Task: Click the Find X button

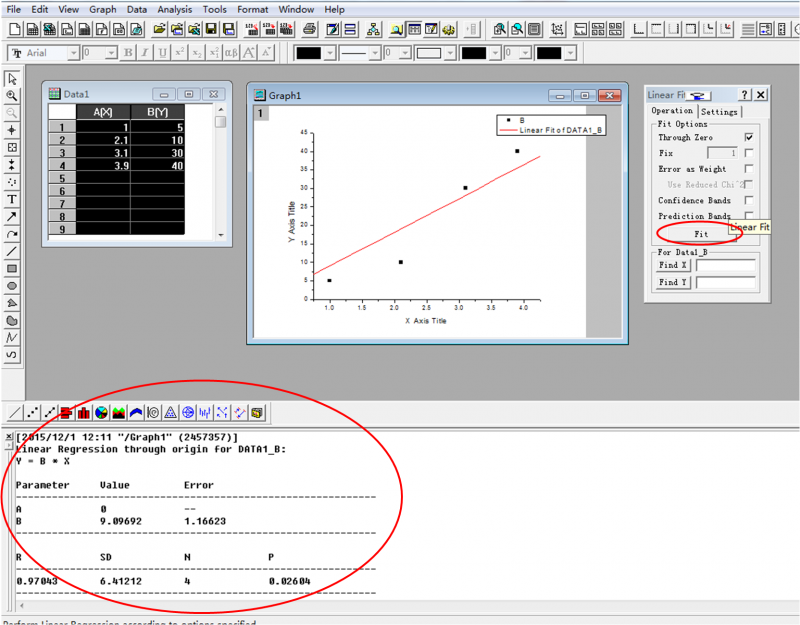Action: point(673,265)
